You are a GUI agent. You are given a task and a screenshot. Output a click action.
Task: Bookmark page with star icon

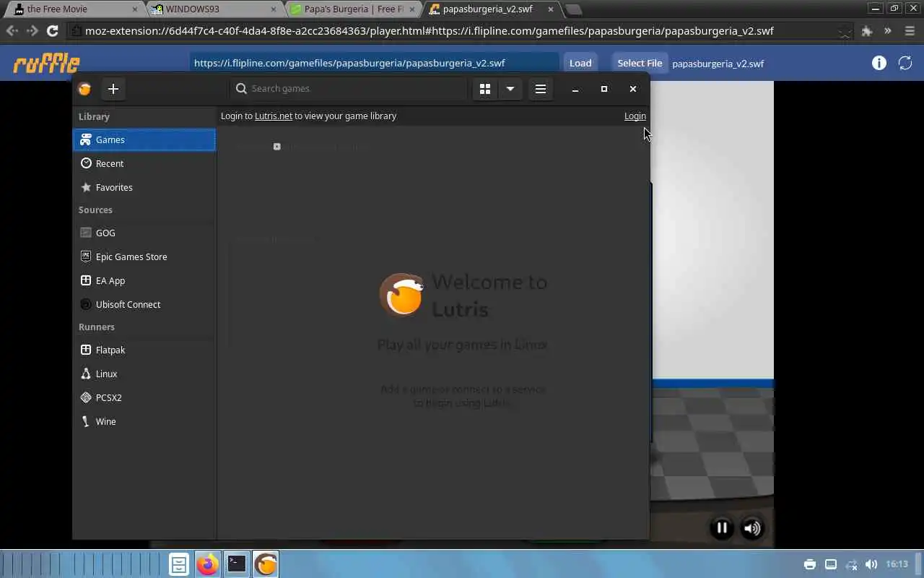(844, 31)
